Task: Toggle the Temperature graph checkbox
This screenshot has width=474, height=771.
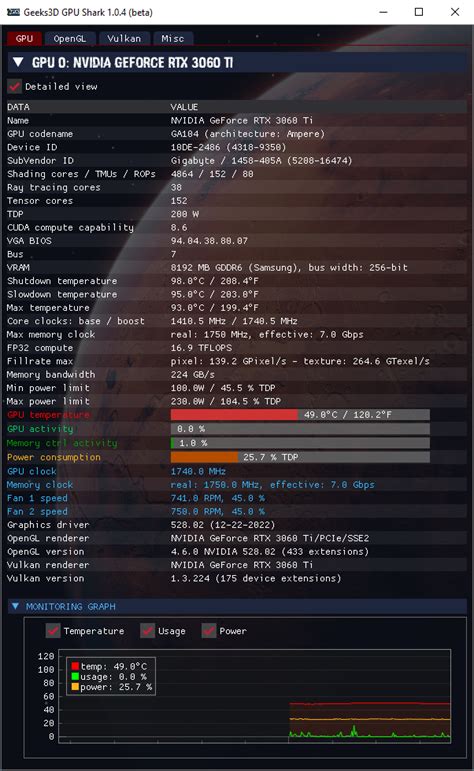Action: (53, 630)
